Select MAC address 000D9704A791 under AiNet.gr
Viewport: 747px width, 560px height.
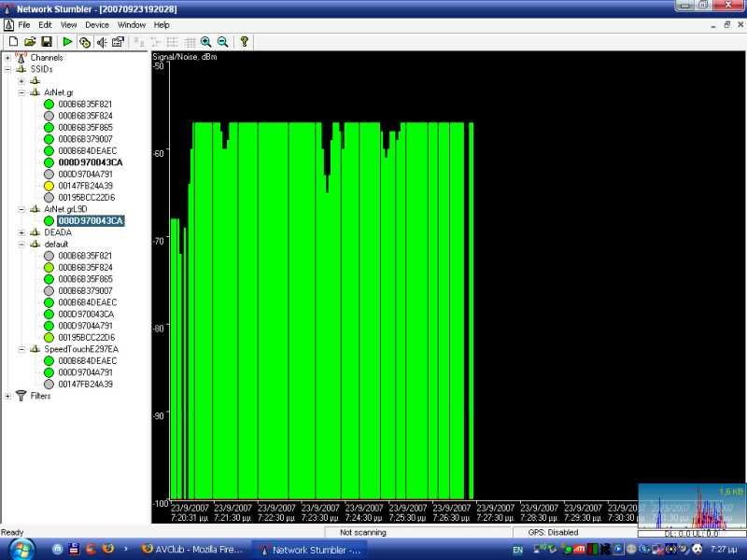pyautogui.click(x=86, y=174)
